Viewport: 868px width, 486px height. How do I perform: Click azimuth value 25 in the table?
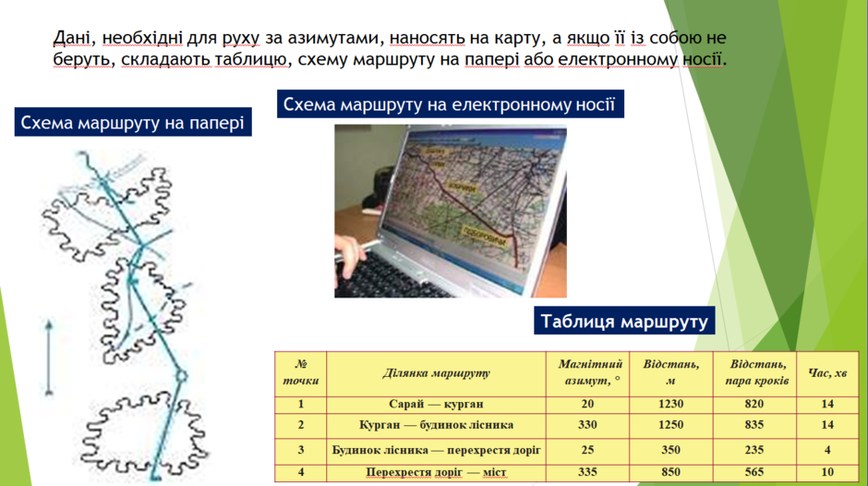point(588,451)
